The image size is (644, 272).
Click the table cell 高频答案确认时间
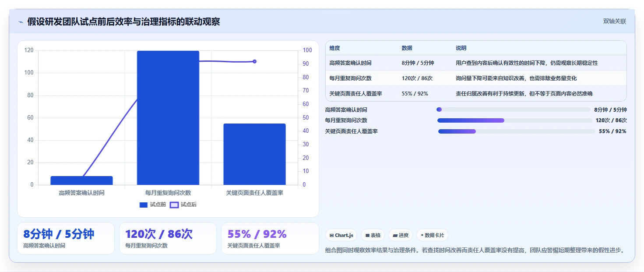point(350,63)
